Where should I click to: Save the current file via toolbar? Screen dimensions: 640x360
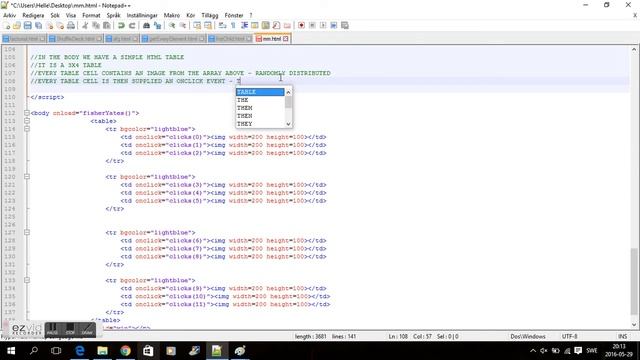[27, 25]
